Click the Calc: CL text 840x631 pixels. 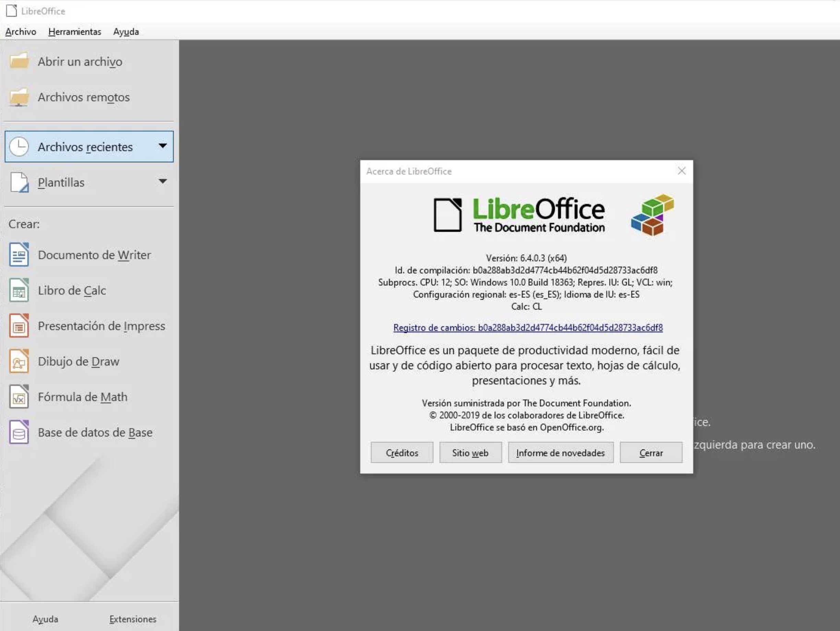click(x=526, y=307)
